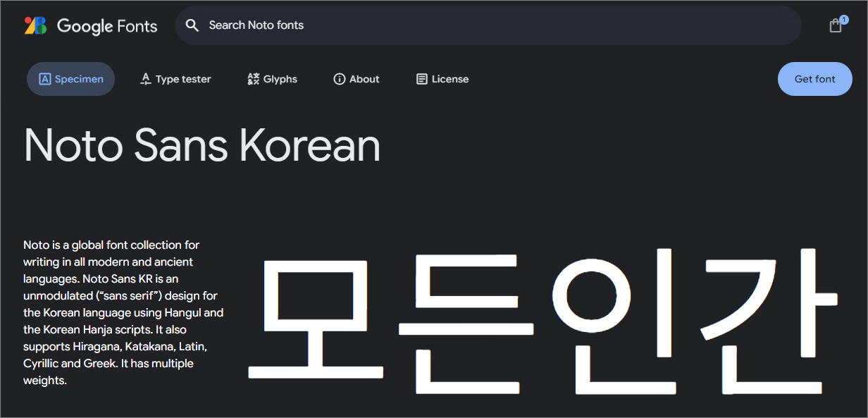Click the Google Fonts colorful logo icon
This screenshot has height=418, width=868.
tap(35, 26)
